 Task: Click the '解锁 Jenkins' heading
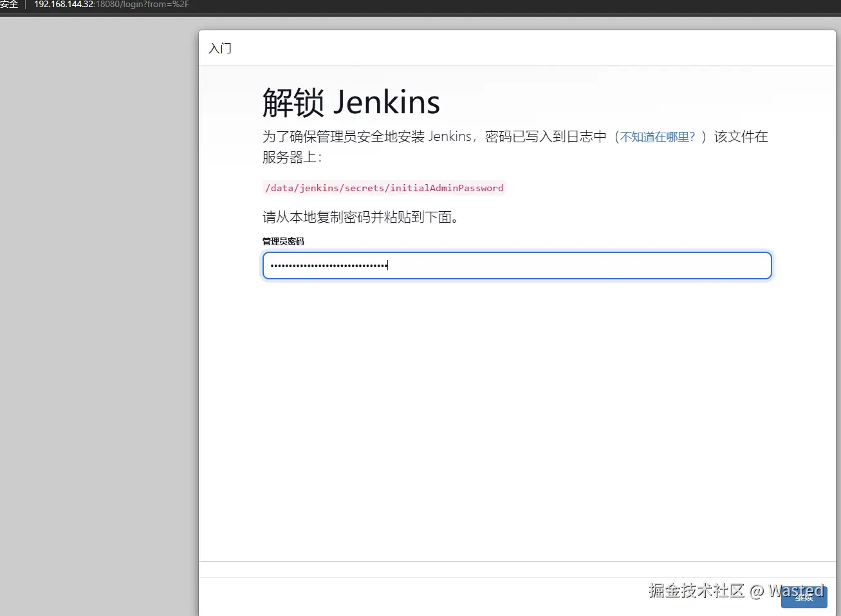351,102
